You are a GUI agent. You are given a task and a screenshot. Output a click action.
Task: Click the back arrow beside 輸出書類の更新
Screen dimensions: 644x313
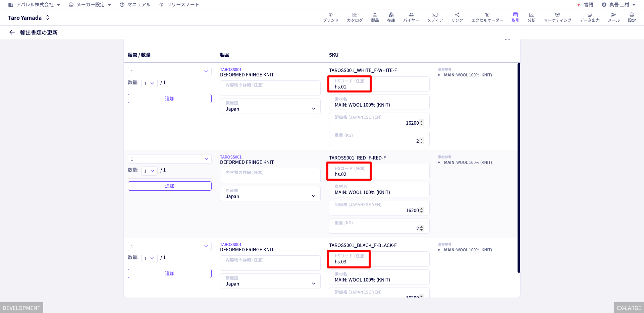(x=12, y=33)
